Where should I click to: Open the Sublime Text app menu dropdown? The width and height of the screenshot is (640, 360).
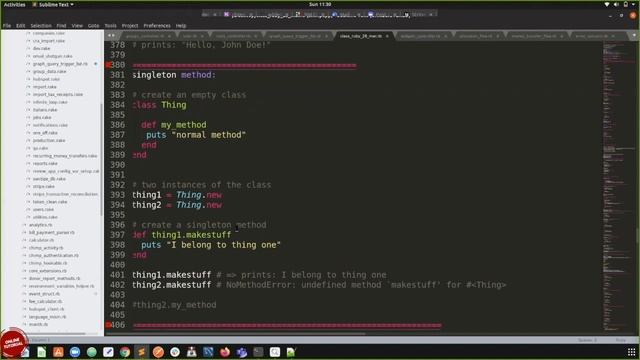coord(53,4)
